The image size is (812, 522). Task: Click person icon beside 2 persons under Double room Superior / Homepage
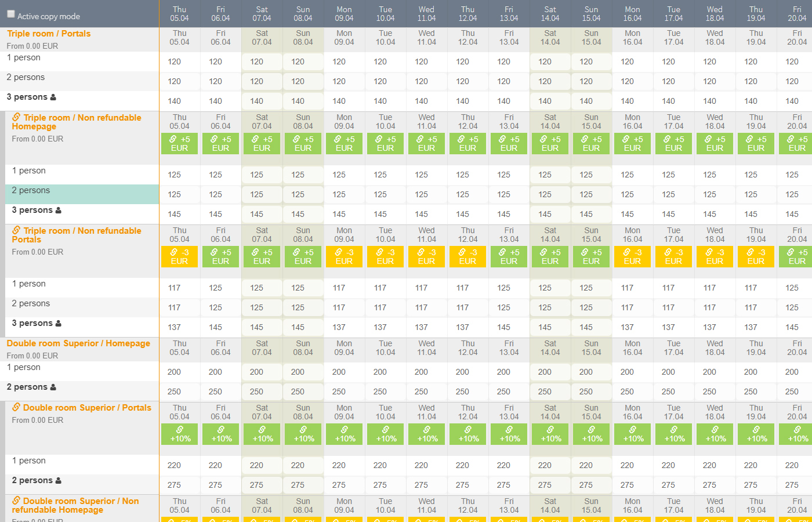53,387
